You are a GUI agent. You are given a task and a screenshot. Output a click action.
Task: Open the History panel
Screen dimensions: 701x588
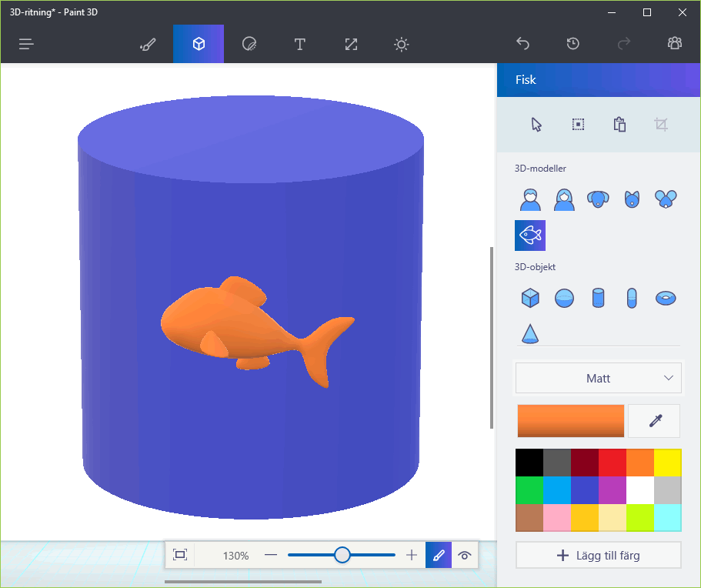pyautogui.click(x=573, y=44)
